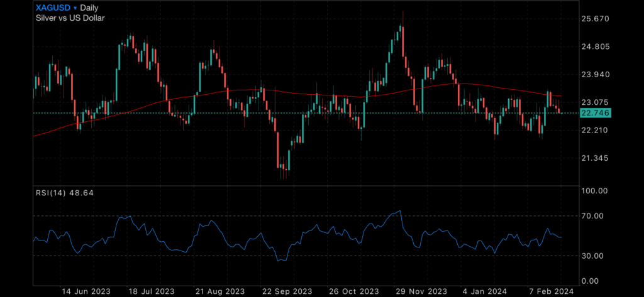Click the 25.670 price axis label

[596, 19]
